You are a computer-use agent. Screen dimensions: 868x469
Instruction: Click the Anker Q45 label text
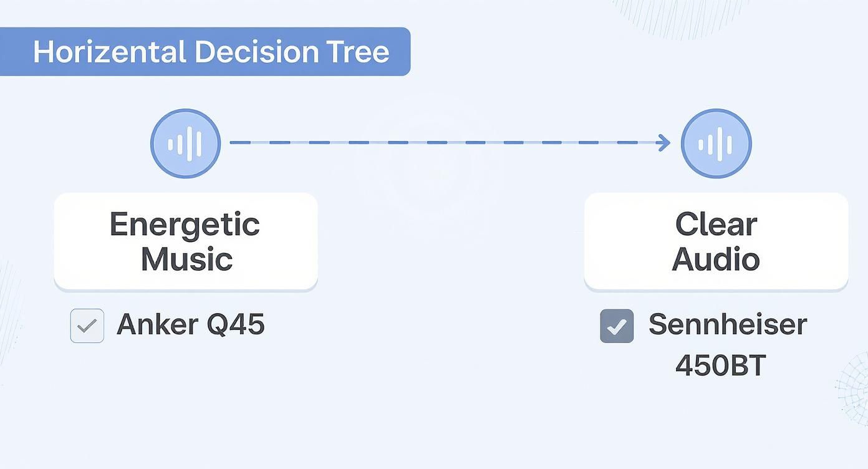pyautogui.click(x=191, y=325)
